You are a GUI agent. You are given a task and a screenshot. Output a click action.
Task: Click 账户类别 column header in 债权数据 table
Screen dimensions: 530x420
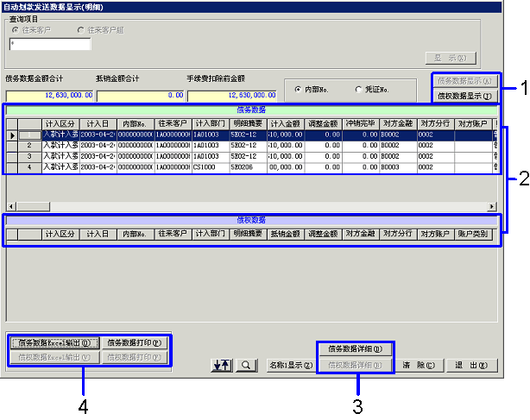click(473, 234)
